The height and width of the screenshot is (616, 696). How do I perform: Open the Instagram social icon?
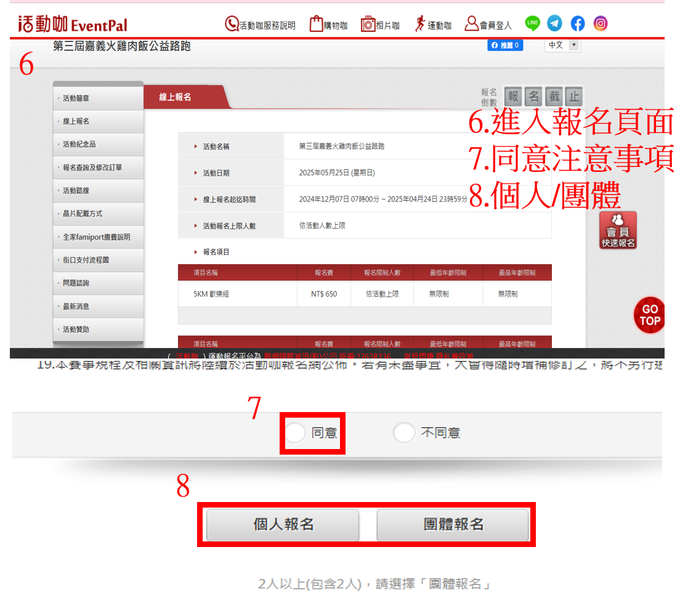point(601,24)
